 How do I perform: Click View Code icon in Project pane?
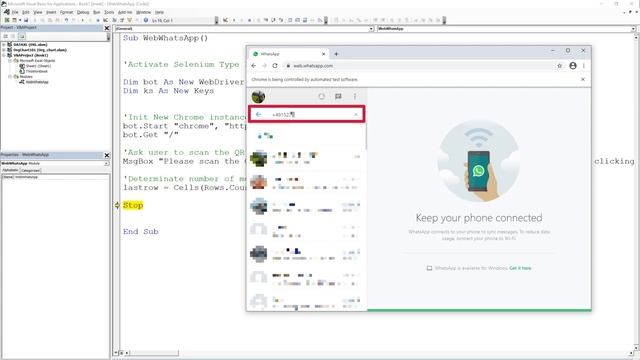[6, 36]
